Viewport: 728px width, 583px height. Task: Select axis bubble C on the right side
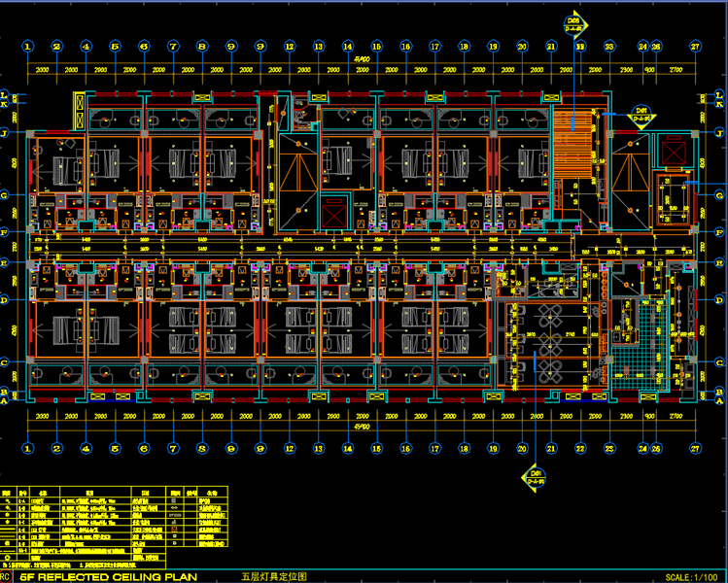coord(719,362)
